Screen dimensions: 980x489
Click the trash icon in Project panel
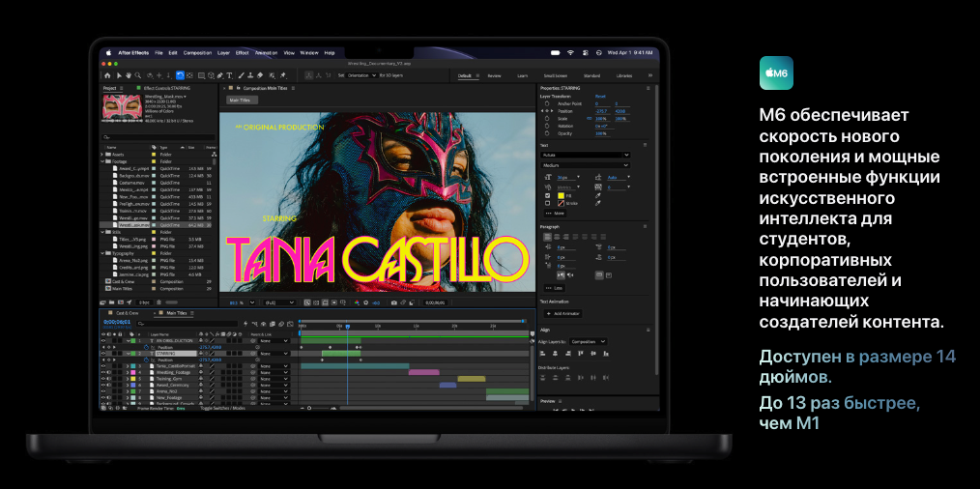159,302
